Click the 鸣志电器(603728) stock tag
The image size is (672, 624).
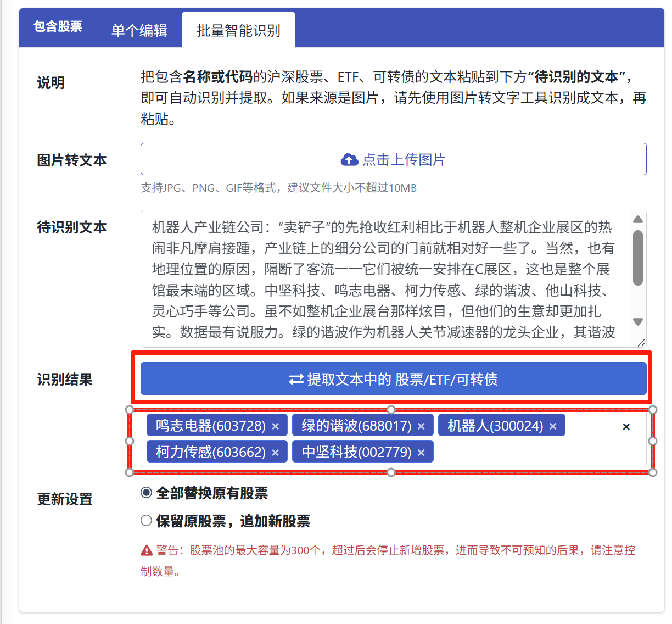point(210,426)
